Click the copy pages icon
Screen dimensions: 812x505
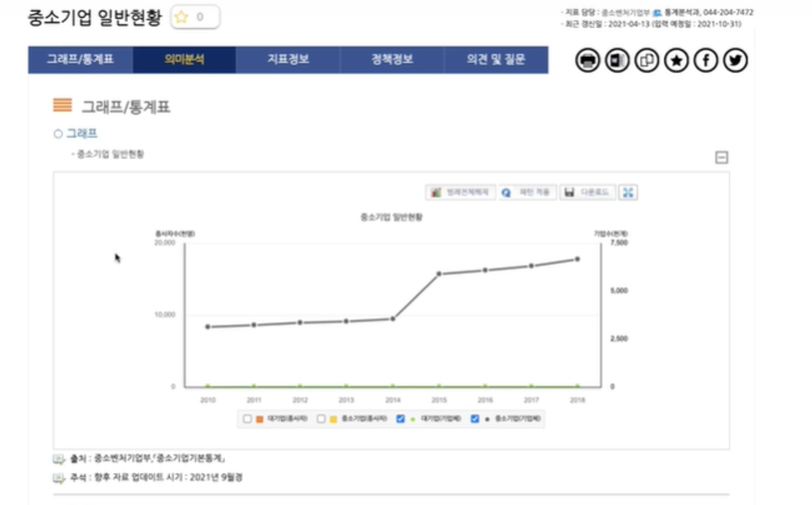pos(646,61)
